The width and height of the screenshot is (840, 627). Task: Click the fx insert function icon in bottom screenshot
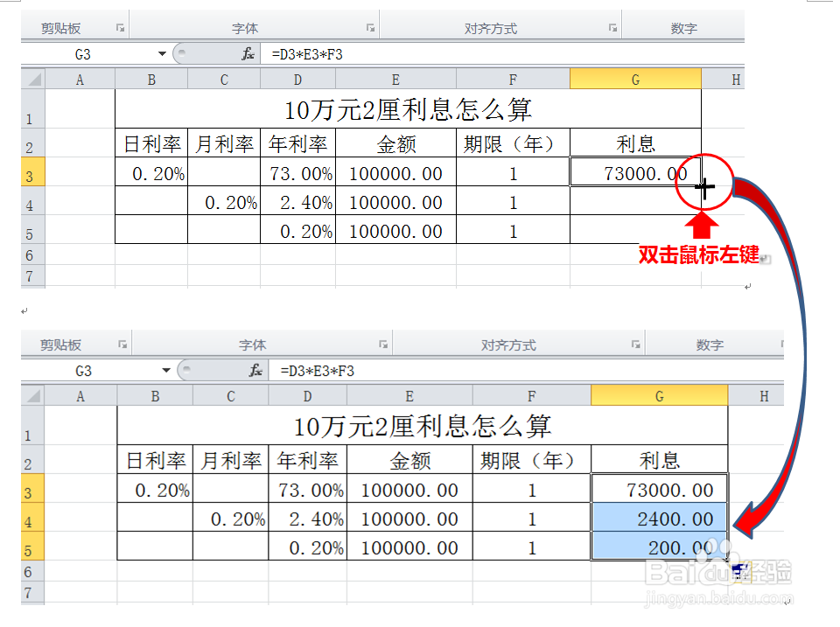click(256, 370)
